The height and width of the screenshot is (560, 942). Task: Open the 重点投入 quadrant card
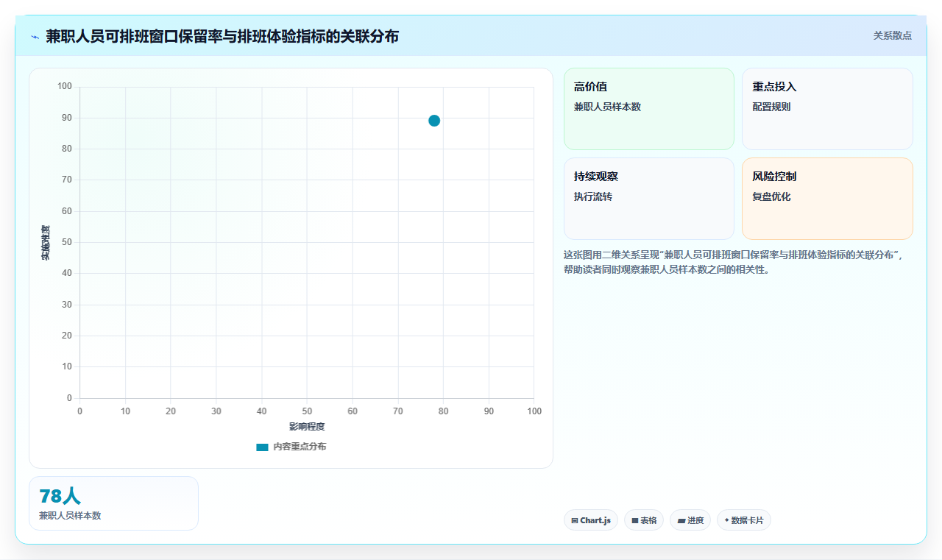827,109
